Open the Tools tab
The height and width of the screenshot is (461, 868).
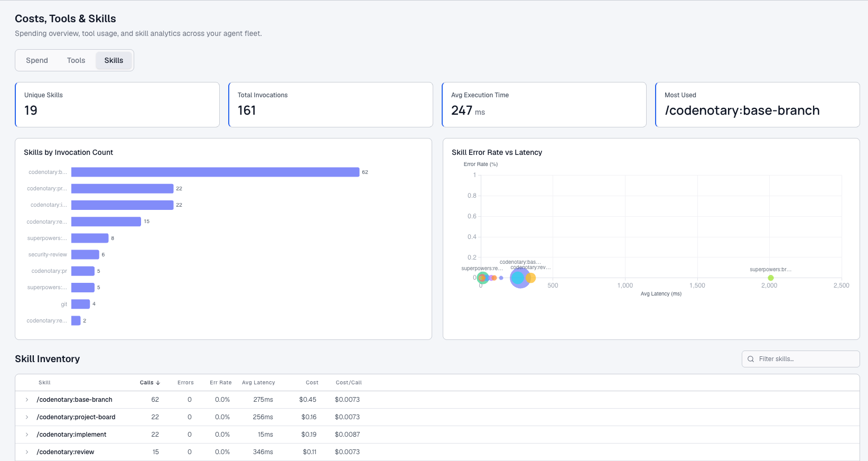point(76,60)
